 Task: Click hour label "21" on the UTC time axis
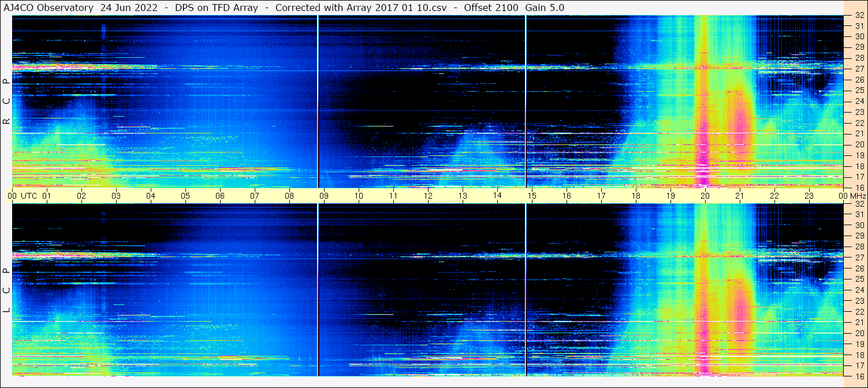740,196
